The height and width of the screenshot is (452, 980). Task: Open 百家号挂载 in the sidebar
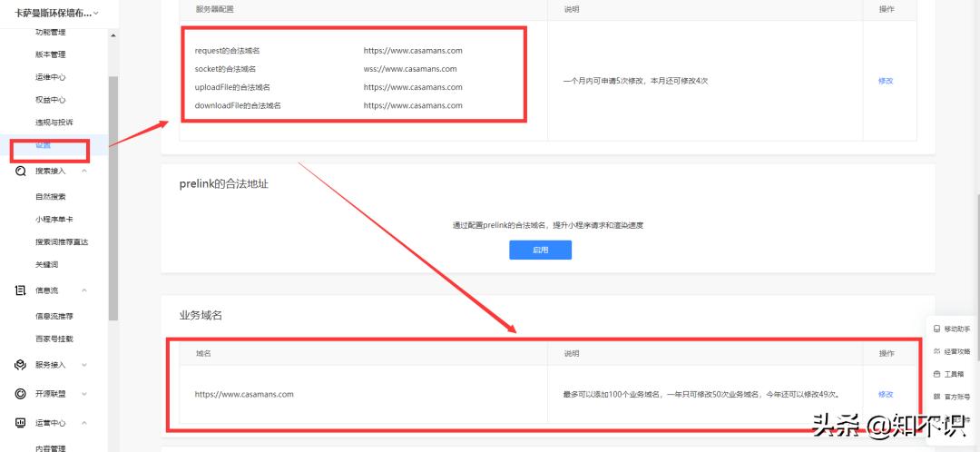pos(54,339)
